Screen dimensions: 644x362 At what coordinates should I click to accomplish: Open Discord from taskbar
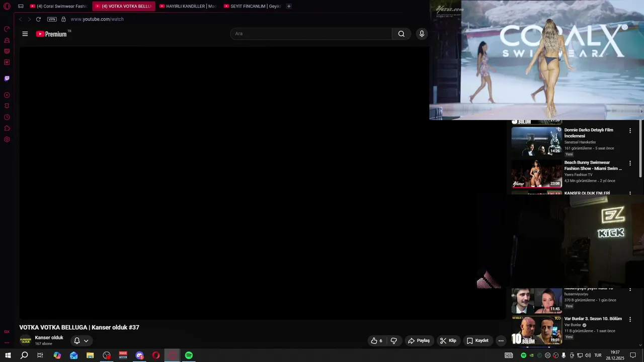(139, 355)
